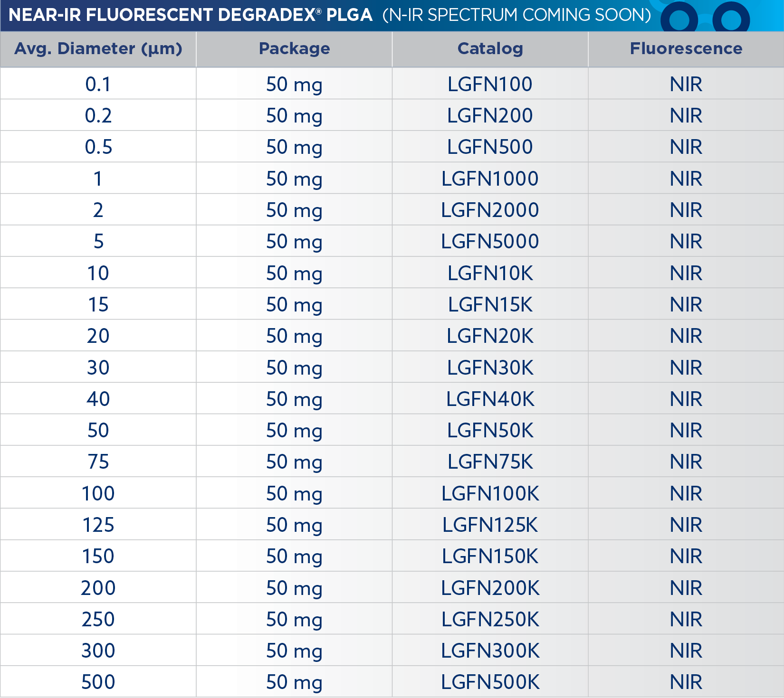Viewport: 784px width, 698px height.
Task: Click the 0.1 diameter cell
Action: (98, 84)
